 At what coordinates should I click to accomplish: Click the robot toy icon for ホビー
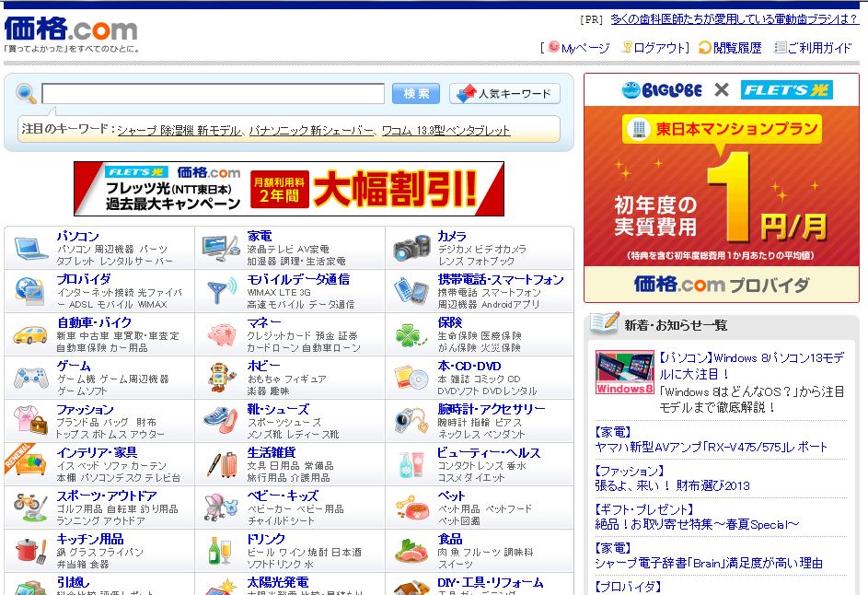pyautogui.click(x=220, y=378)
